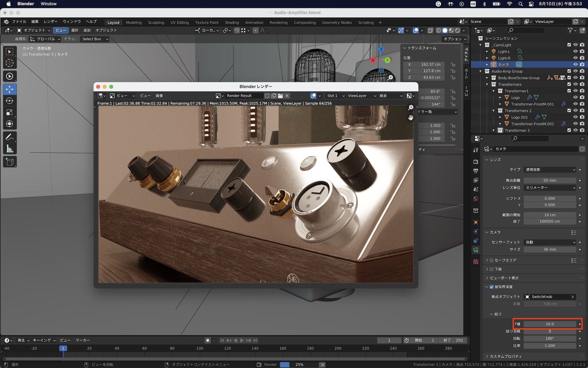Toggle Audio-Amp Group exclude checkbox
Screen dimensions: 588x368
(x=569, y=71)
